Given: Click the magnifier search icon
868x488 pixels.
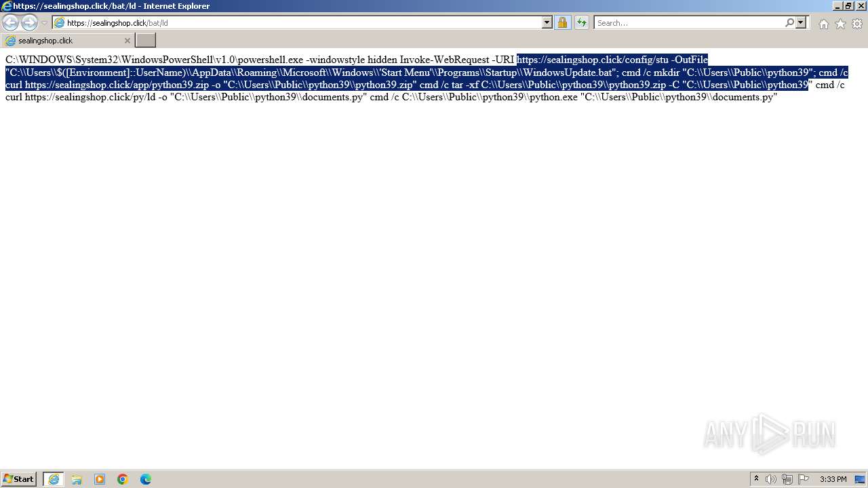Looking at the screenshot, I should [789, 22].
